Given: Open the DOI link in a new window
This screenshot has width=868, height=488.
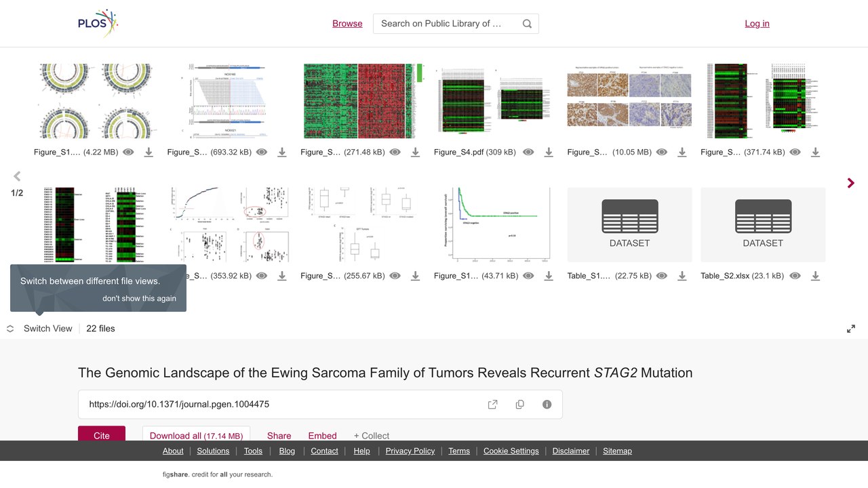Looking at the screenshot, I should click(x=493, y=405).
